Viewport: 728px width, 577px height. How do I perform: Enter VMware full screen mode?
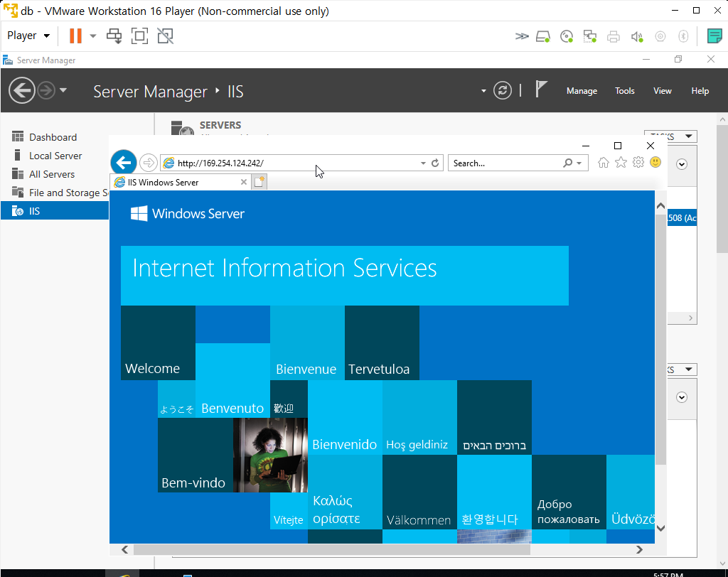pyautogui.click(x=139, y=36)
